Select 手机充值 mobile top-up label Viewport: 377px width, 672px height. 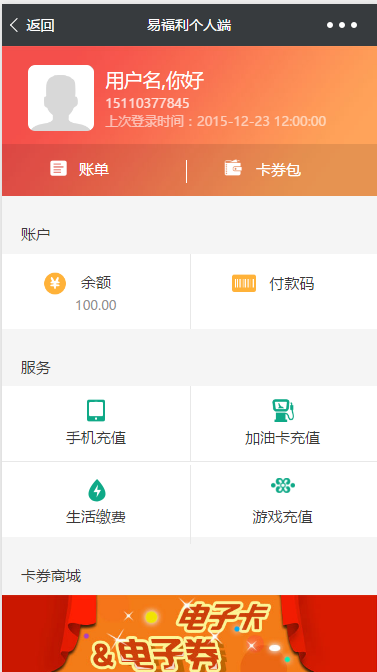tap(96, 438)
